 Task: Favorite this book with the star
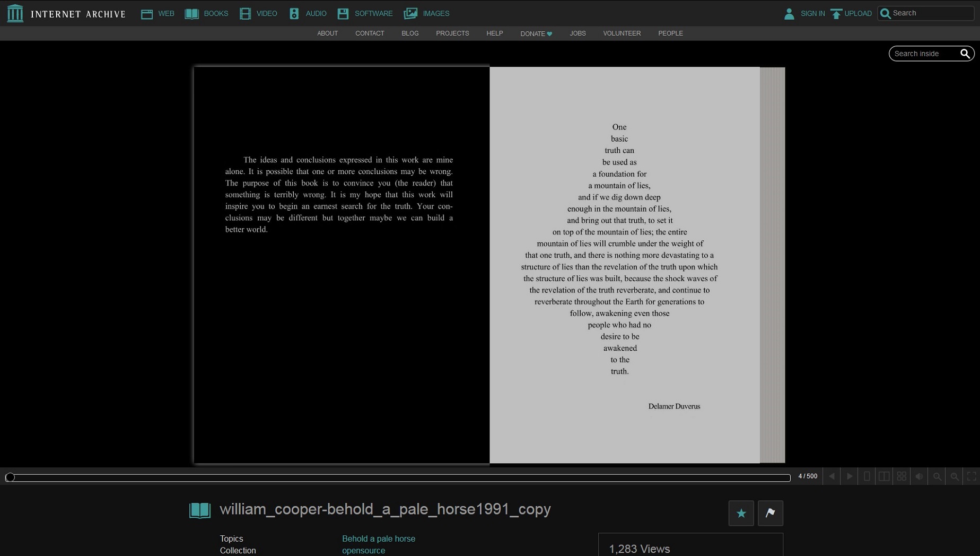[740, 513]
